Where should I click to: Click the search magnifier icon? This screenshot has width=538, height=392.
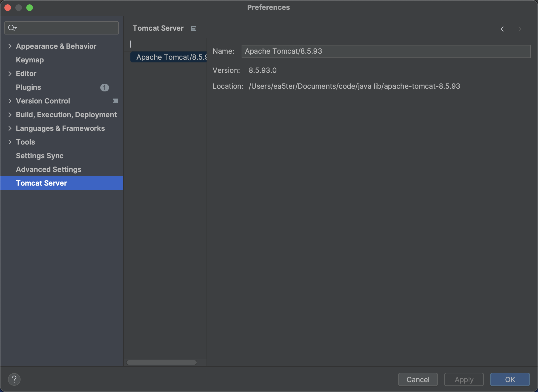click(12, 28)
